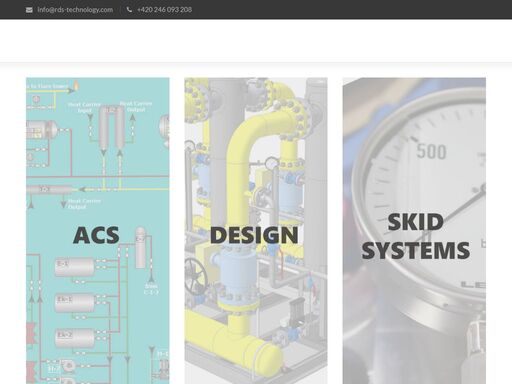512x384 pixels.
Task: Open the SKID SYSTEMS section heading
Action: (416, 236)
